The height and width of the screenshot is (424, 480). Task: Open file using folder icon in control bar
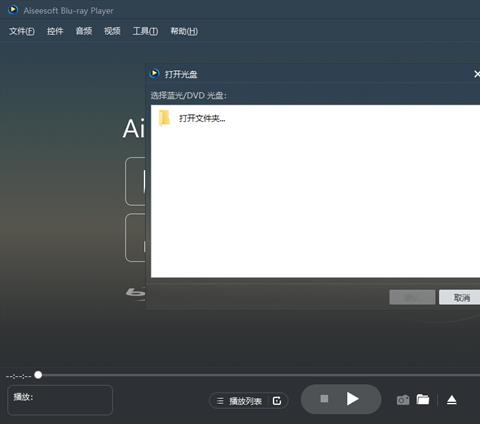[x=423, y=399]
